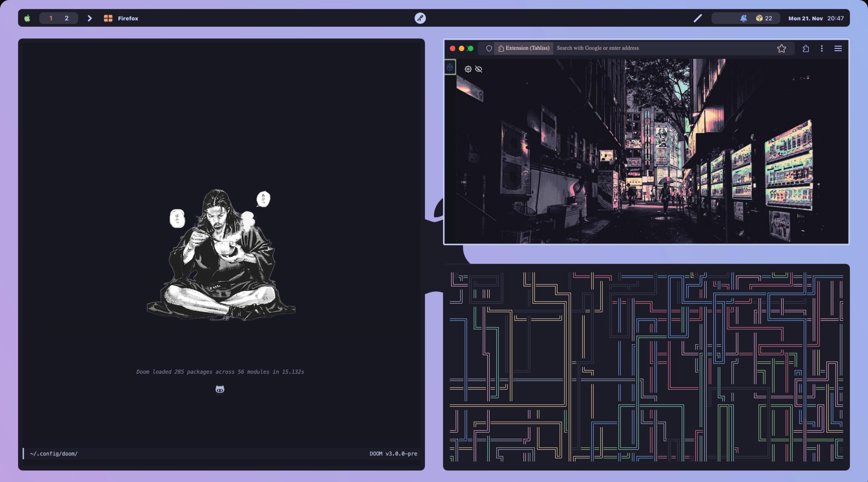Click the chevron arrow next to workspaces

pos(90,18)
